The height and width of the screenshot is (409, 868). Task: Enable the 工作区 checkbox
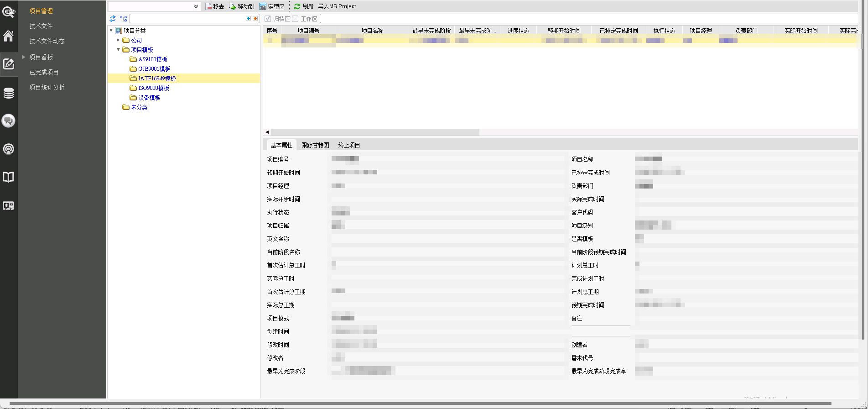(295, 19)
